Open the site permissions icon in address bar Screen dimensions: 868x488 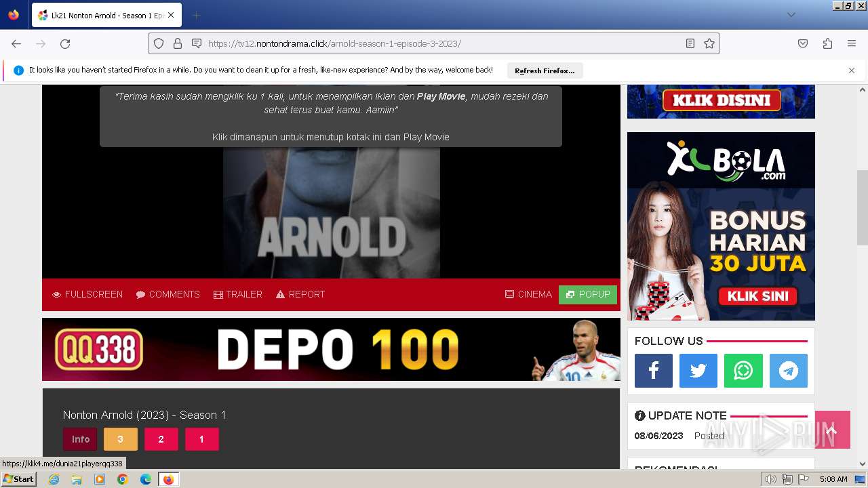click(x=197, y=43)
